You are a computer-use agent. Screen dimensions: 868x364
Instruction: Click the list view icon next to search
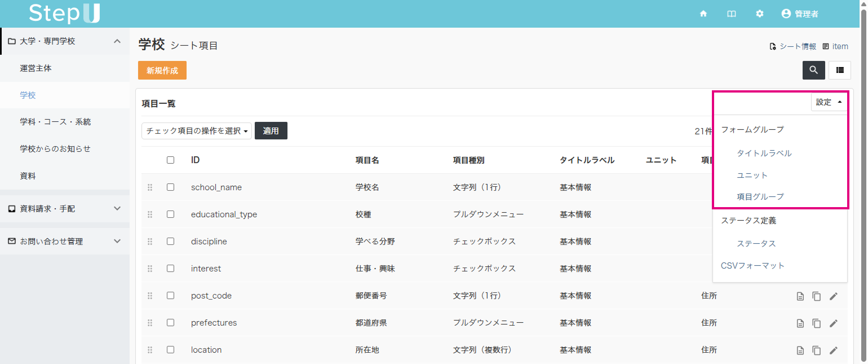839,70
